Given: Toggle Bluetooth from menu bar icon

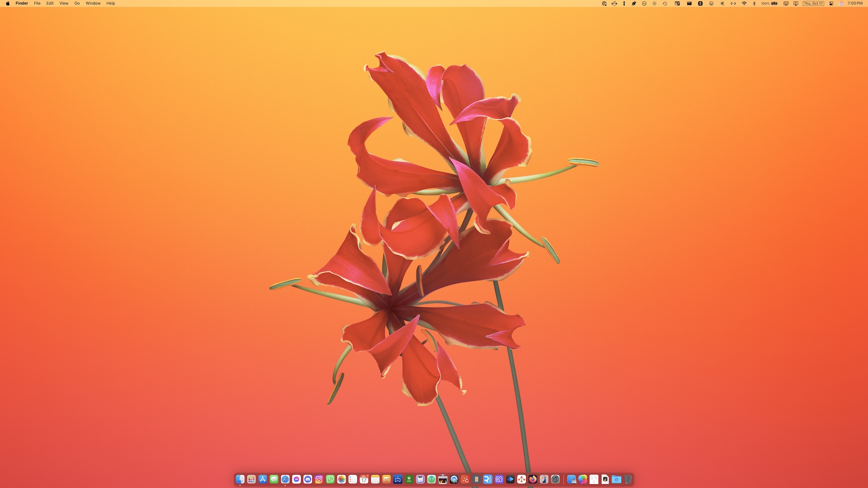Looking at the screenshot, I should tap(754, 3).
